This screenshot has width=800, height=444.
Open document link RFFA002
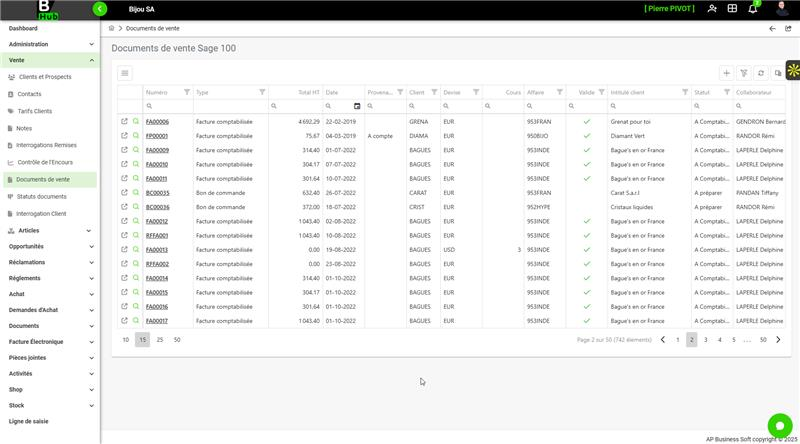(x=157, y=264)
